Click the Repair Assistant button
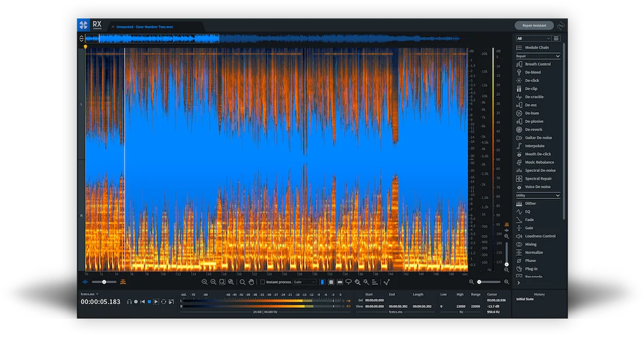644x337 pixels. tap(534, 26)
